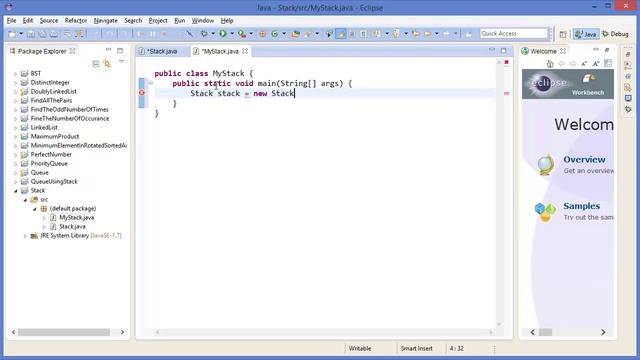This screenshot has width=640, height=360.
Task: Open the Overview link in Welcome
Action: click(584, 160)
